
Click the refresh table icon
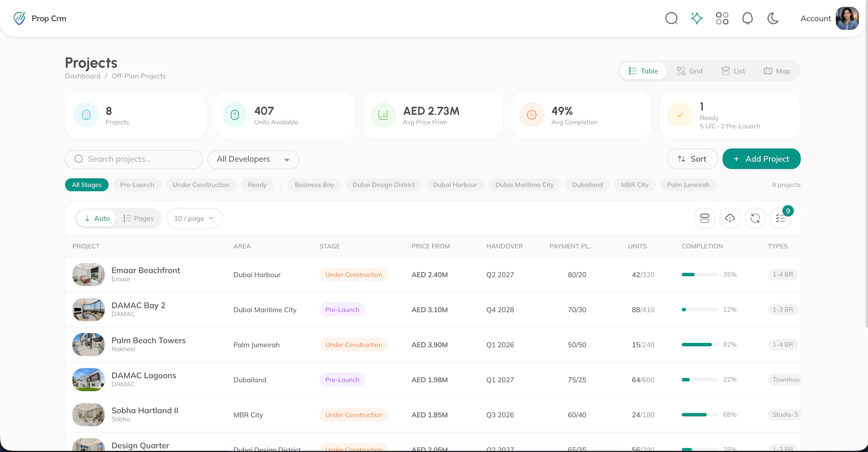coord(755,218)
